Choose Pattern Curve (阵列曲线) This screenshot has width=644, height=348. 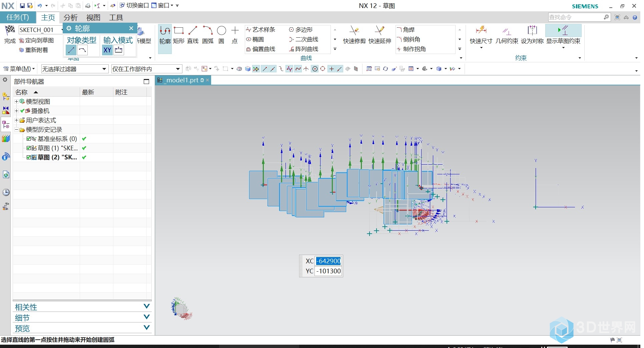click(x=303, y=49)
